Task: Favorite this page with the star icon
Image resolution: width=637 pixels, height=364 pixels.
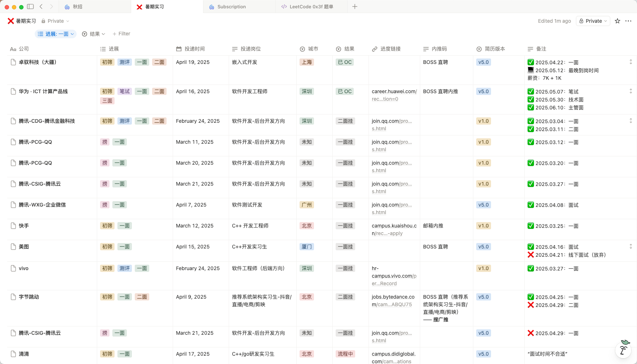Action: click(x=617, y=21)
